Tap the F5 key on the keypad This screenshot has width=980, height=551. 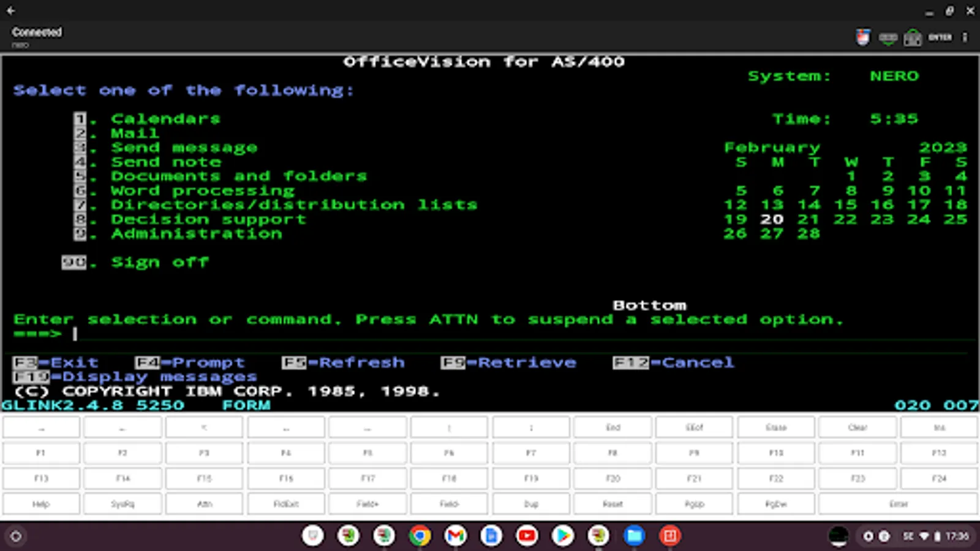[367, 453]
